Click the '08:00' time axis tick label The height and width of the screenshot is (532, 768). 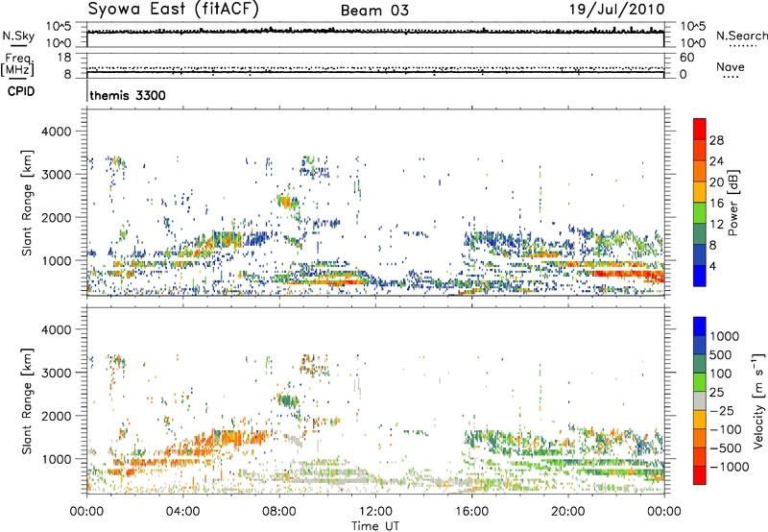[279, 512]
